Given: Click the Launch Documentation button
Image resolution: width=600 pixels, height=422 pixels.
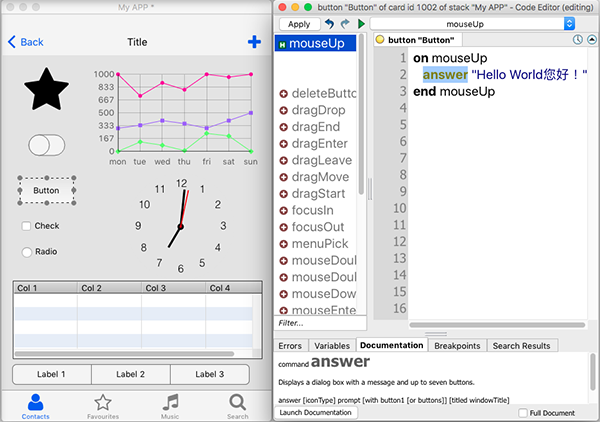Looking at the screenshot, I should pyautogui.click(x=315, y=412).
